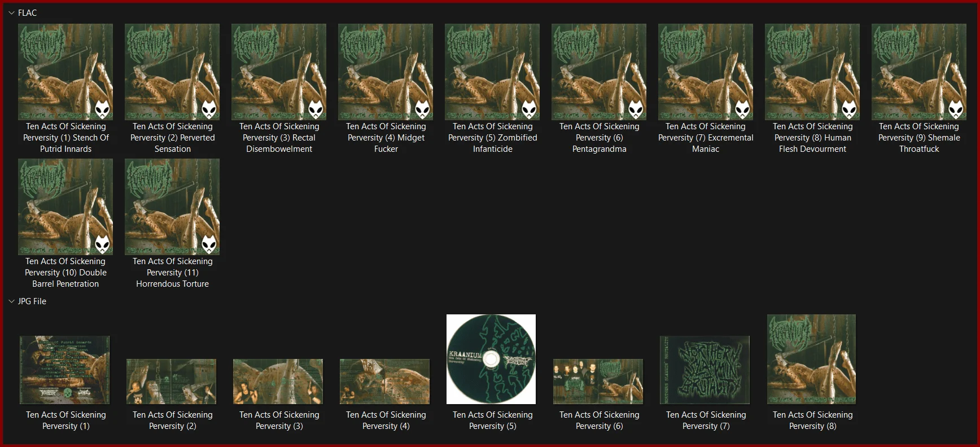
Task: Collapse the FLAC group chevron
Action: pos(11,13)
